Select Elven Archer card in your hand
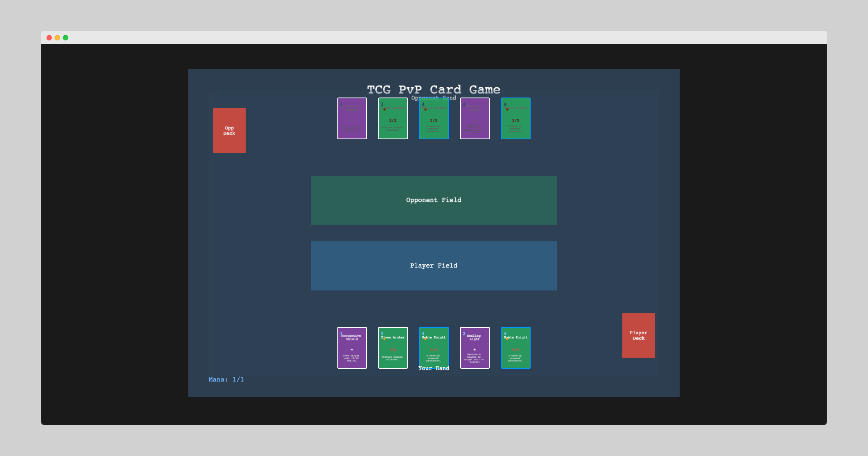This screenshot has height=456, width=868. tap(393, 347)
